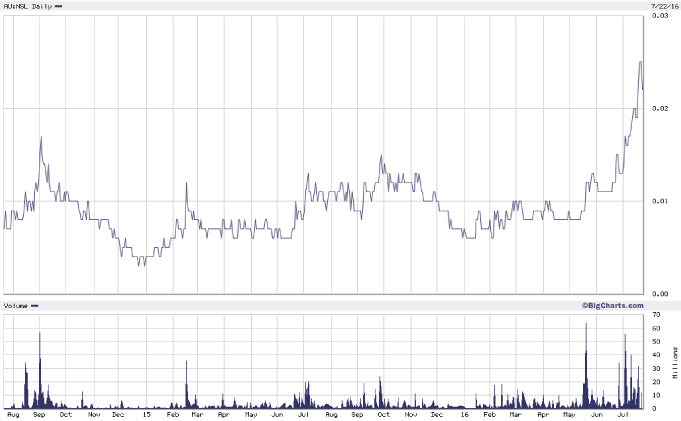The width and height of the screenshot is (681, 421).
Task: Click the highest price peak at the far right
Action: coord(640,62)
